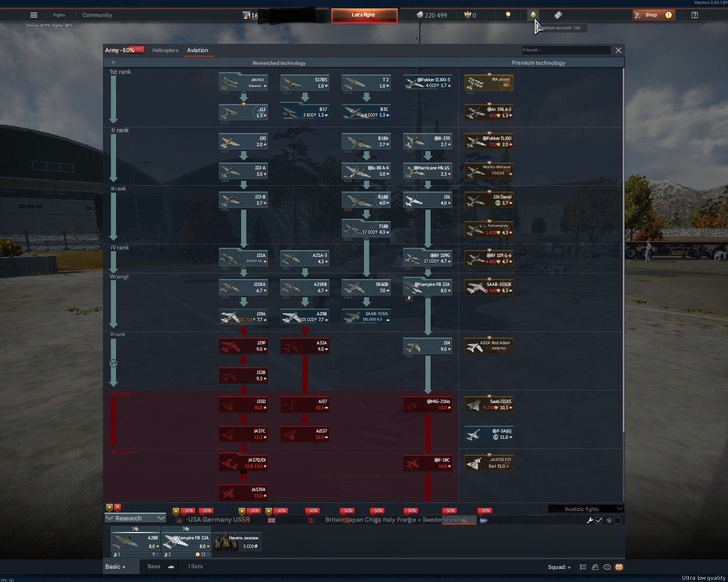Click the wrench settings icon
Screen dimensions: 728x582
coord(590,520)
